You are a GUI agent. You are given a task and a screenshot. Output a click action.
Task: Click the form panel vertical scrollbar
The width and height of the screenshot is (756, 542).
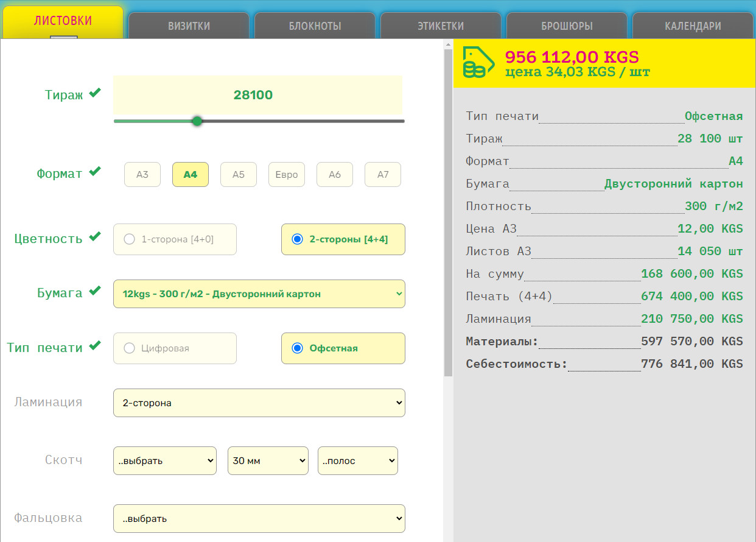pos(449,213)
